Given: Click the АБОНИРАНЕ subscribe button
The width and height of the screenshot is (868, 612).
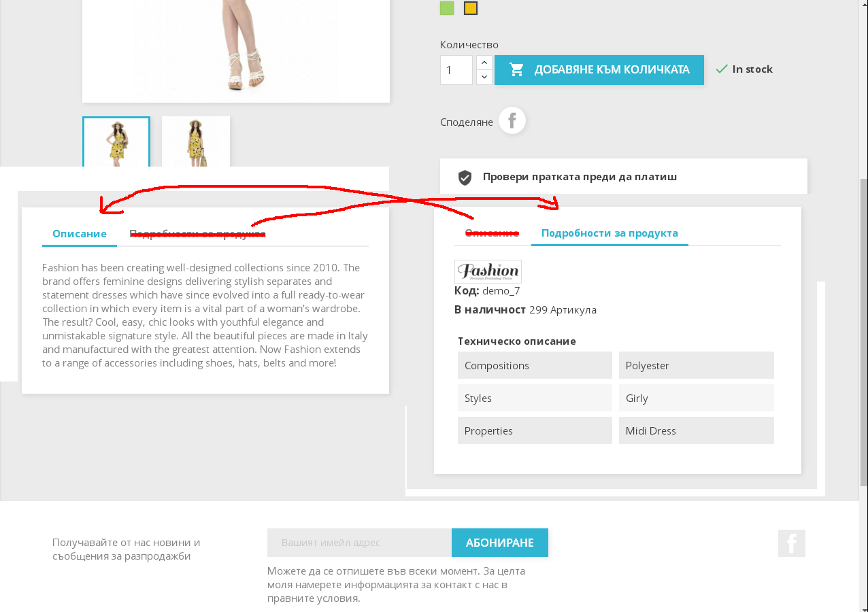Looking at the screenshot, I should click(x=500, y=543).
